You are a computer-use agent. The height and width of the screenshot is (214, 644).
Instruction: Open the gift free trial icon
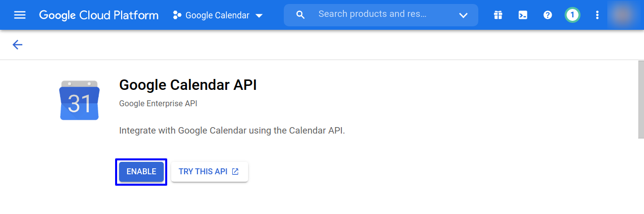pyautogui.click(x=498, y=15)
